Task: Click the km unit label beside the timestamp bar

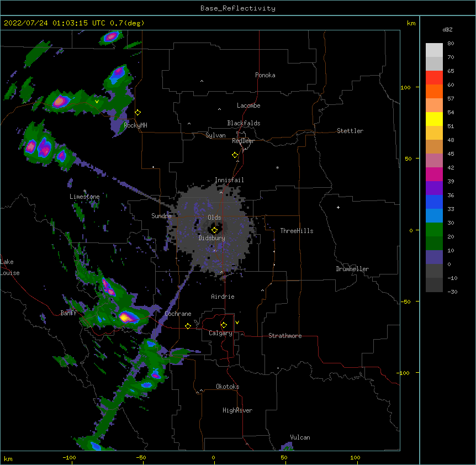Action: tap(411, 23)
